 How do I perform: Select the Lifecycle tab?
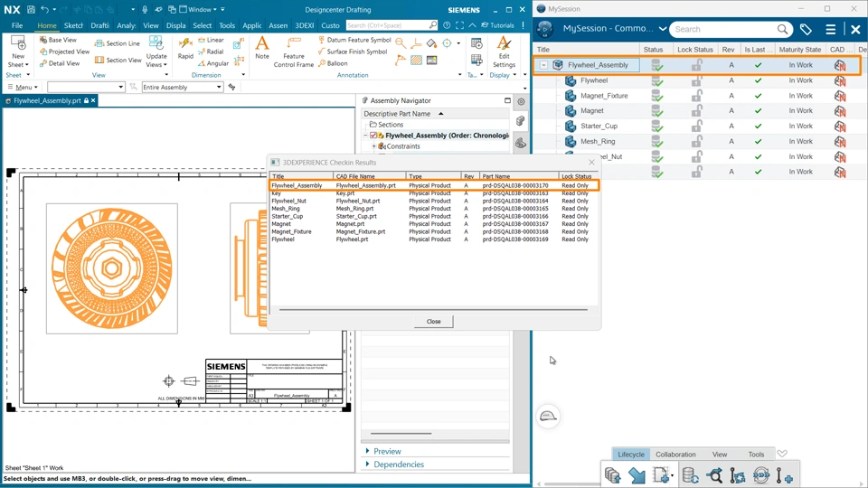[631, 455]
